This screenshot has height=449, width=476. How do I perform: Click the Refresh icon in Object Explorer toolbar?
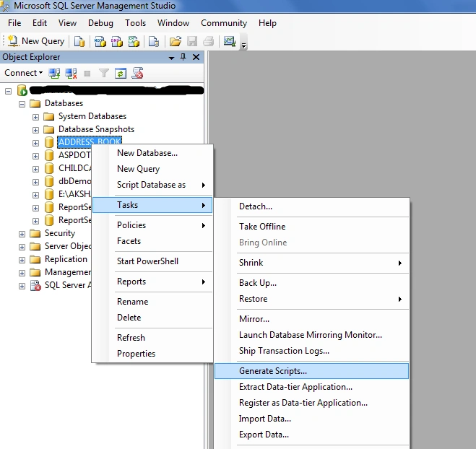[x=121, y=73]
